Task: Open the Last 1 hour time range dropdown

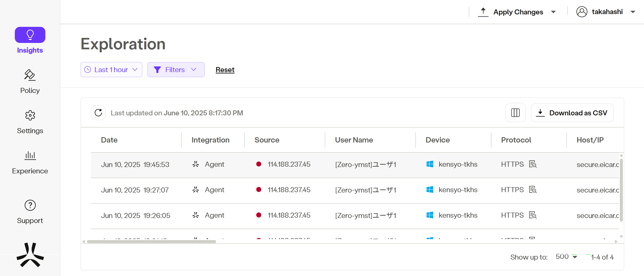Action: tap(111, 70)
